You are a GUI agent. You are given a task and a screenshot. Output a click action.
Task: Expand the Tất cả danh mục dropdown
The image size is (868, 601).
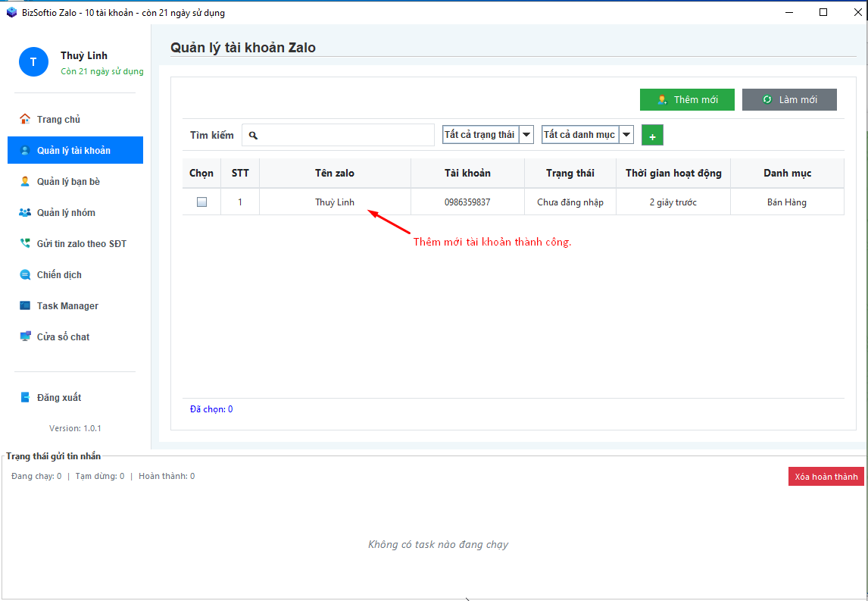click(626, 135)
